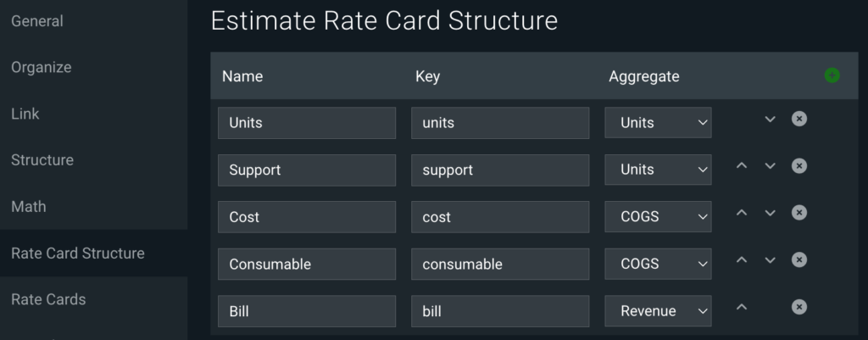The height and width of the screenshot is (340, 868).
Task: Move the Consumable row up
Action: click(x=742, y=259)
